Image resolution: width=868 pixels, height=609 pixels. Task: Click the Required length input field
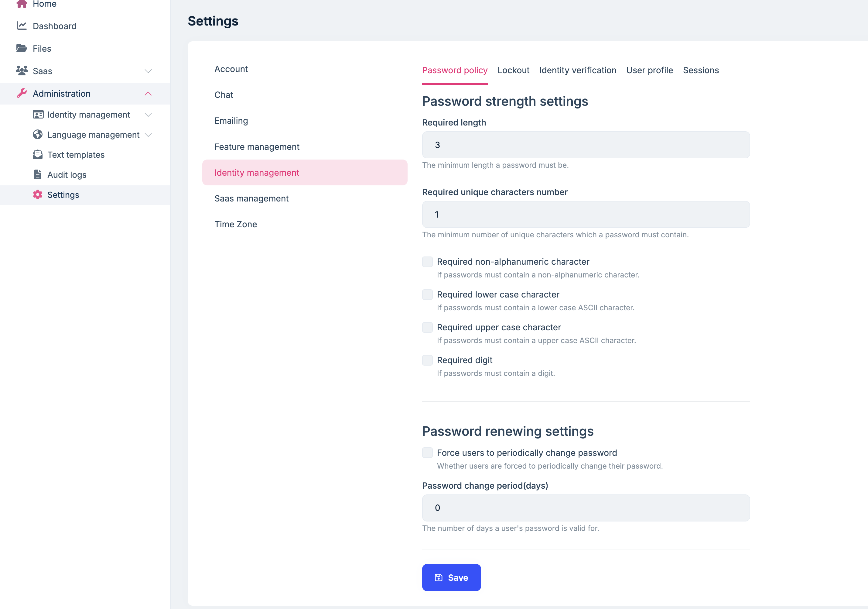(x=586, y=145)
